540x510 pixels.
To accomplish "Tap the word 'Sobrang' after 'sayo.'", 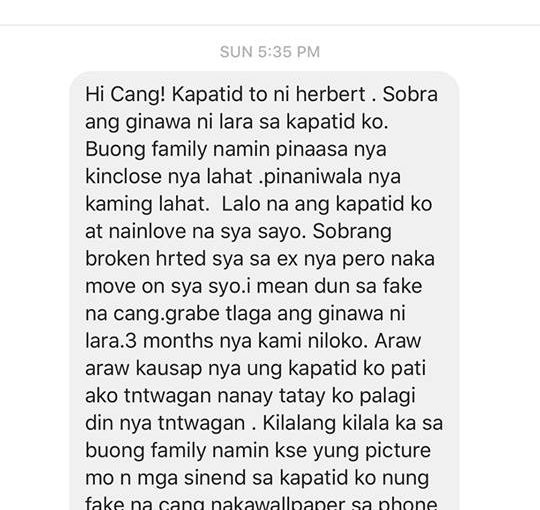I will [352, 232].
